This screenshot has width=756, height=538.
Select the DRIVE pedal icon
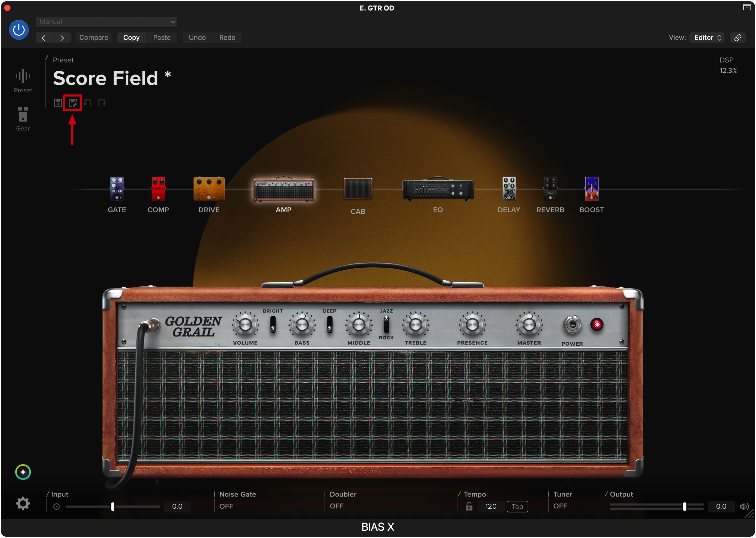[x=209, y=189]
